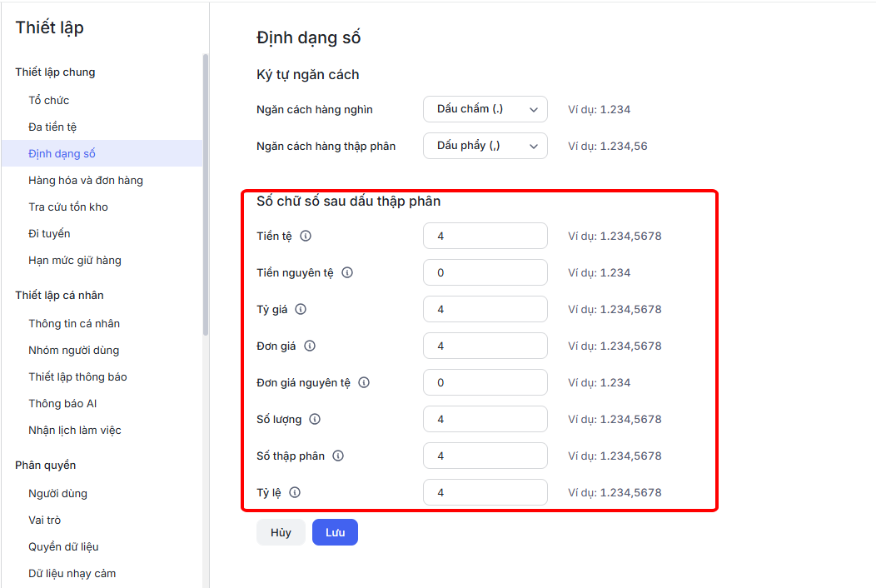876x588 pixels.
Task: Open Ngăn cách hàng nghìn dropdown
Action: (x=485, y=110)
